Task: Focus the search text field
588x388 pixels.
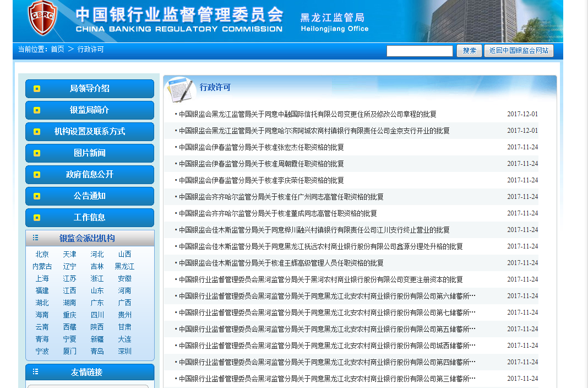Action: tap(420, 51)
